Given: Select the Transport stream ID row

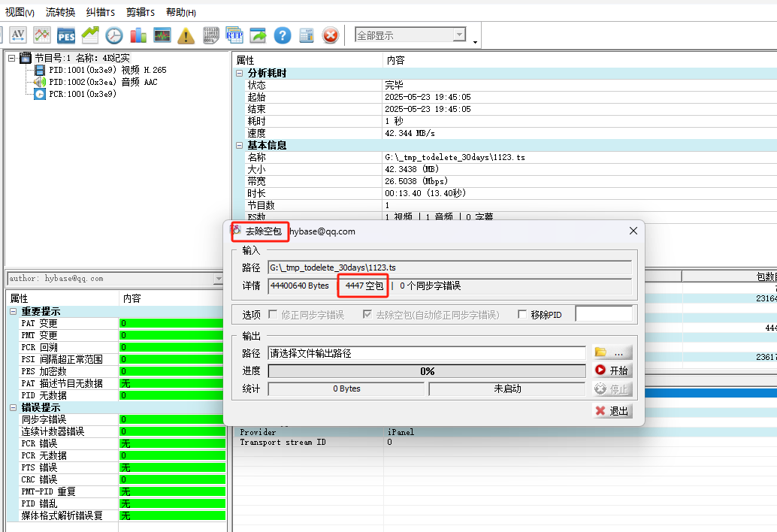Looking at the screenshot, I should tap(506, 443).
